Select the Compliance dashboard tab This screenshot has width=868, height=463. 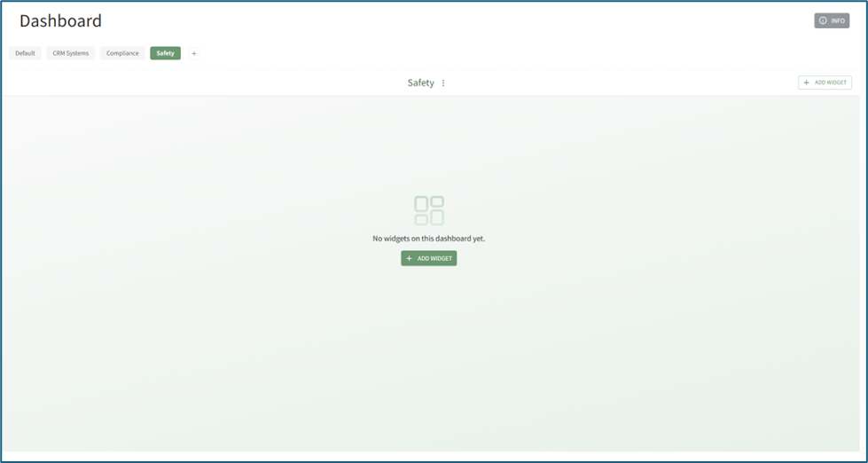(122, 53)
